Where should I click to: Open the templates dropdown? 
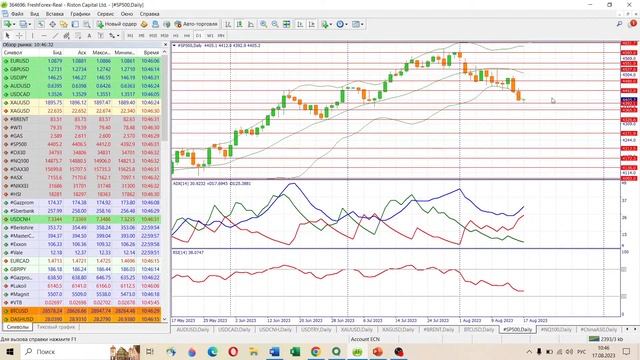pos(358,24)
